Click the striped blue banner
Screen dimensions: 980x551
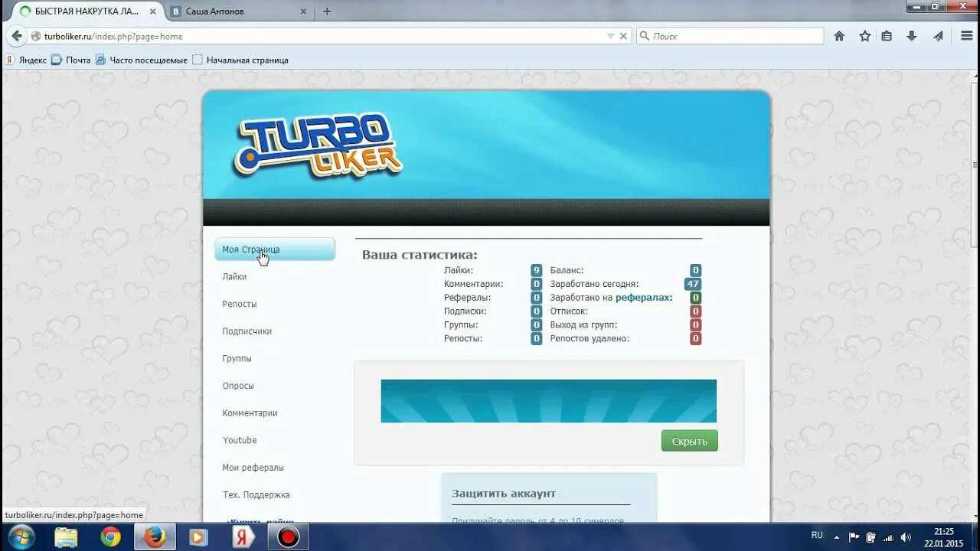pyautogui.click(x=548, y=401)
